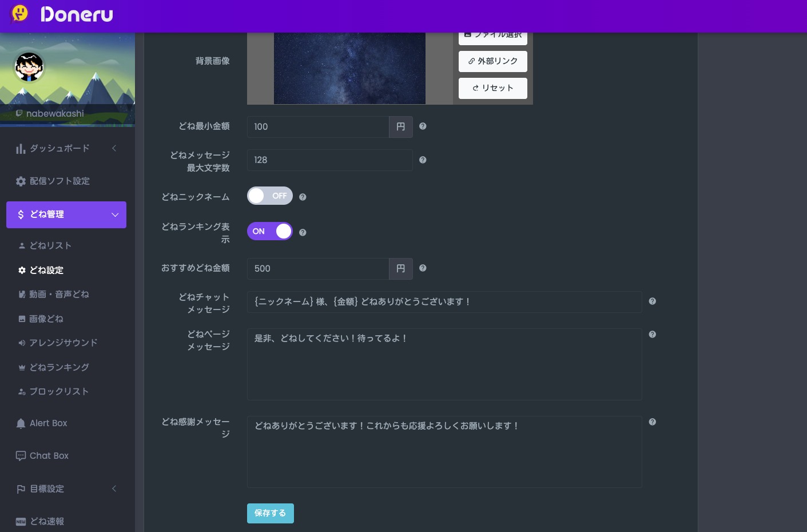Click the crown icon beside どねランキング

22,367
